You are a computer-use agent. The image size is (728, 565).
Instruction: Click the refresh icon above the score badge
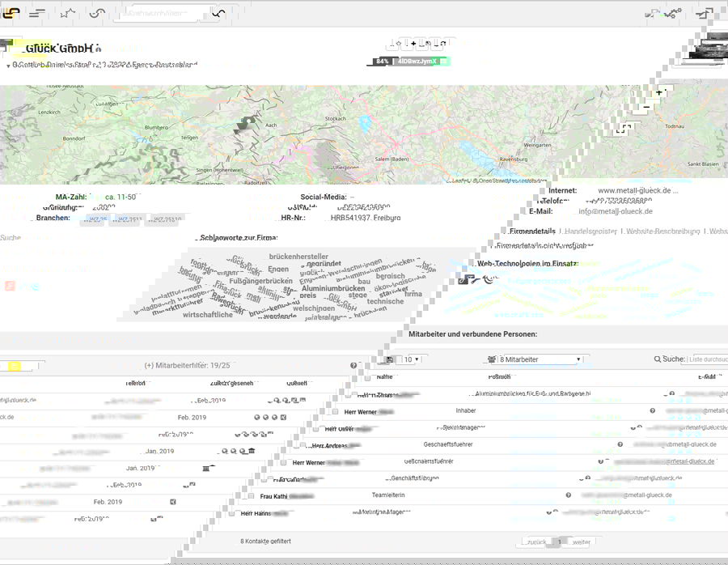point(443,44)
